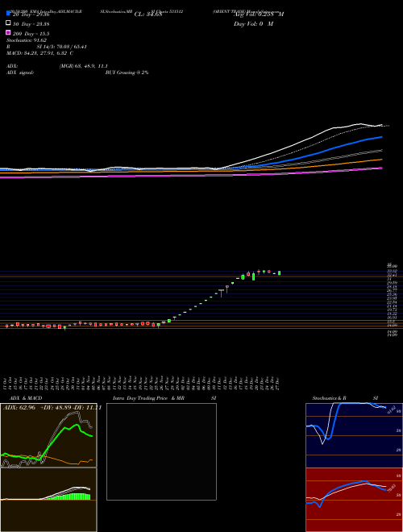Open the ADX indicator chart panel
Image resolution: width=403 pixels, height=532 pixels.
[x=48, y=435]
